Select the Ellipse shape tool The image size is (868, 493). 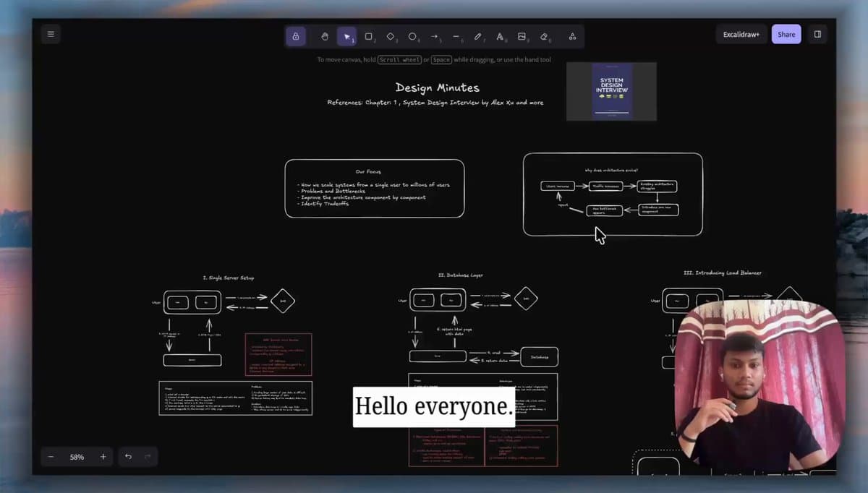coord(412,36)
